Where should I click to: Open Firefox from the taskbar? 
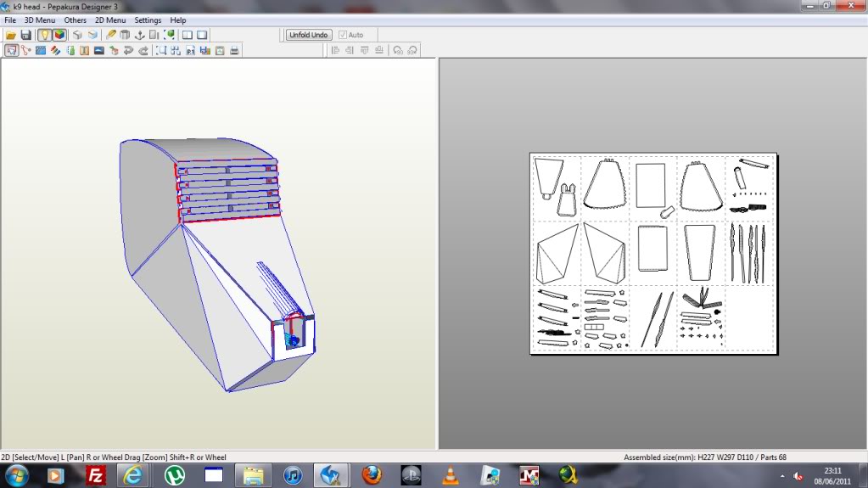click(371, 474)
